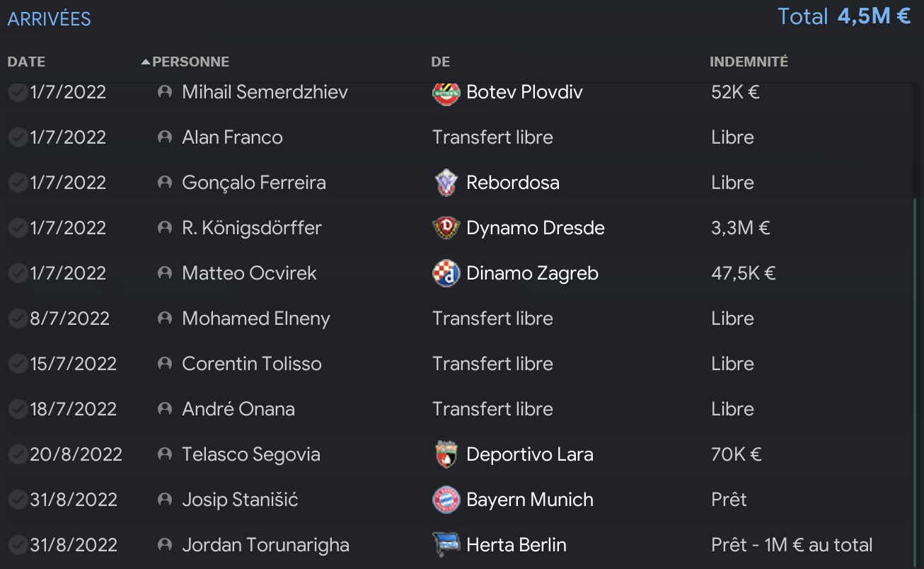Sort by the INDEMNITÉ column header
Viewport: 924px width, 569px height.
pyautogui.click(x=749, y=62)
